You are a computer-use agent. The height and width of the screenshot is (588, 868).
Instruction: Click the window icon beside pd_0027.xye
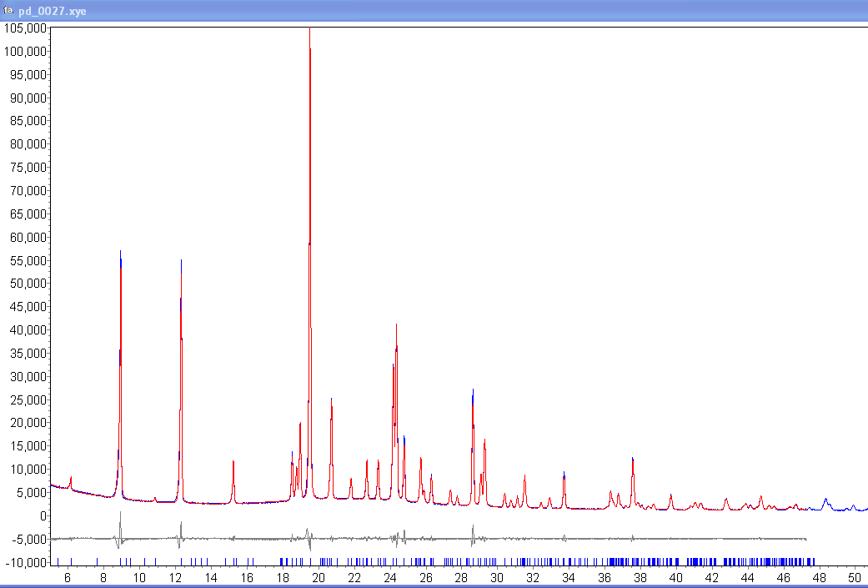tap(8, 11)
